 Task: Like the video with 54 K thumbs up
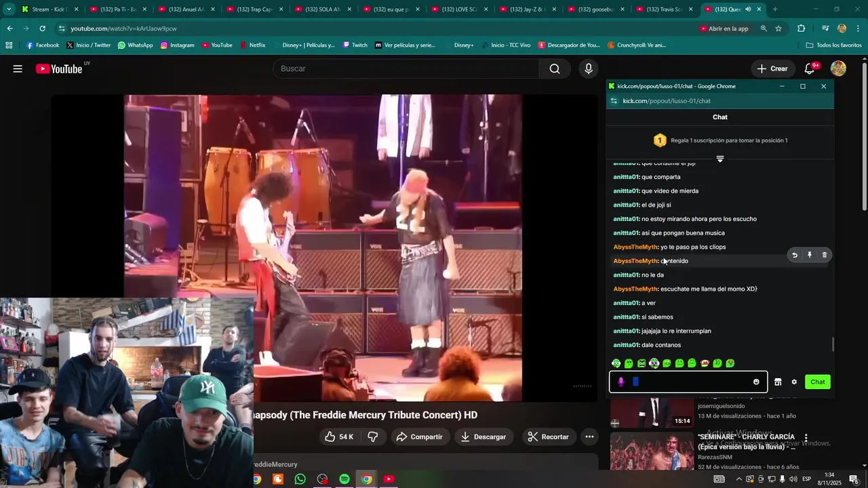pos(340,436)
